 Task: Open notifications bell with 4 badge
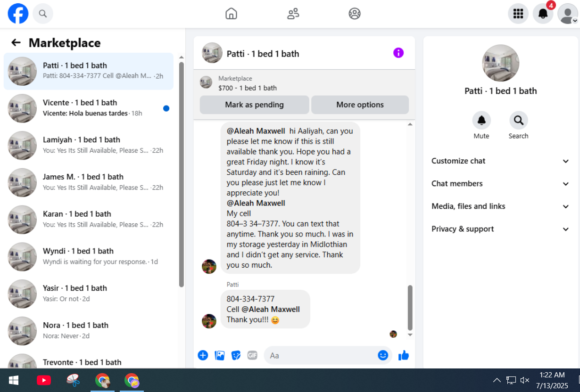point(543,14)
